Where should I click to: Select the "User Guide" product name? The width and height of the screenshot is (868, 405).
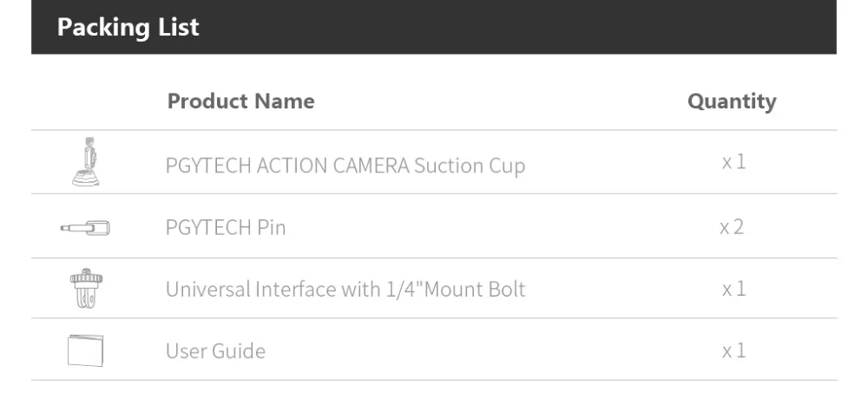(x=215, y=351)
